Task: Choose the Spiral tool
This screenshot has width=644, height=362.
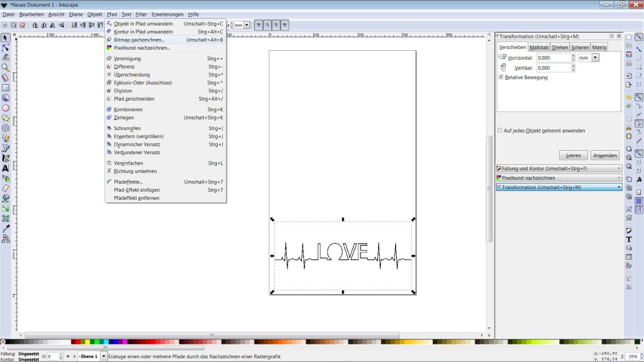Action: tap(6, 128)
